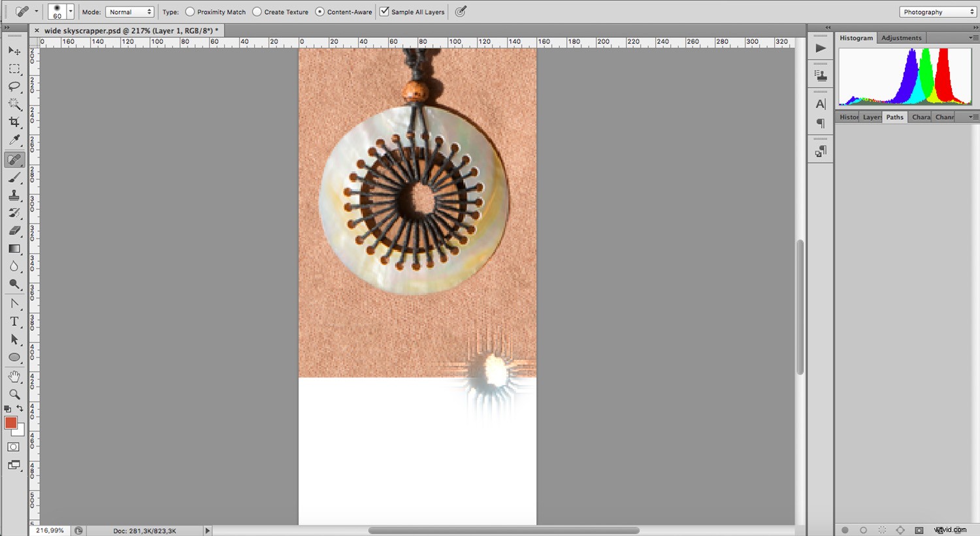The image size is (980, 536).
Task: Switch to the Layers tab
Action: (x=872, y=117)
